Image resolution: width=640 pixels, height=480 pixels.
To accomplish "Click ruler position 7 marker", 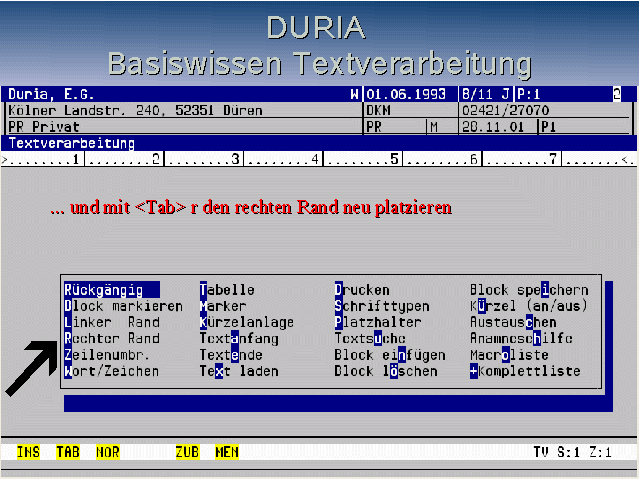I will tap(553, 159).
